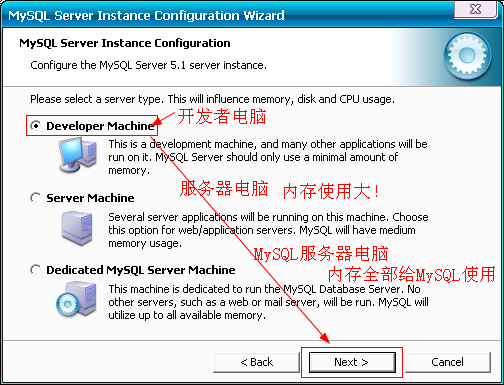Click the window title bar text
This screenshot has height=385, width=504.
[146, 16]
